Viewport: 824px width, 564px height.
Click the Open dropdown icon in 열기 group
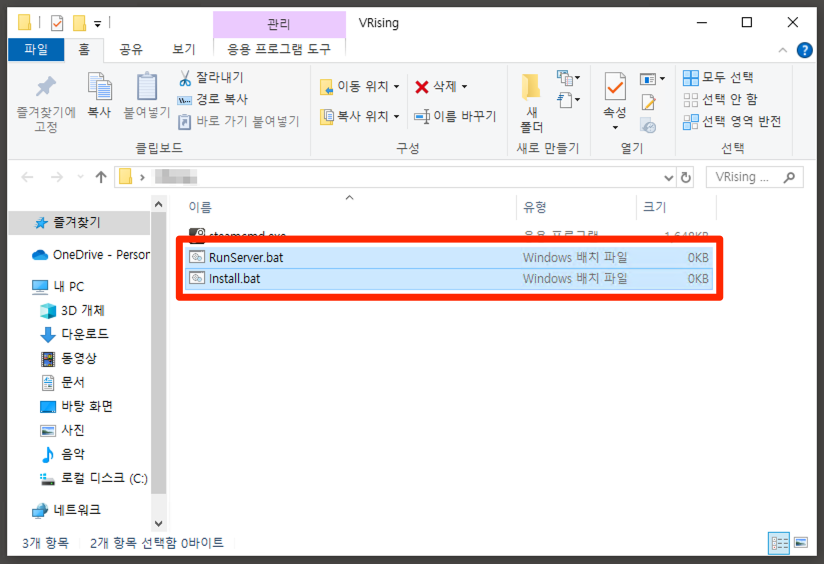(x=652, y=79)
